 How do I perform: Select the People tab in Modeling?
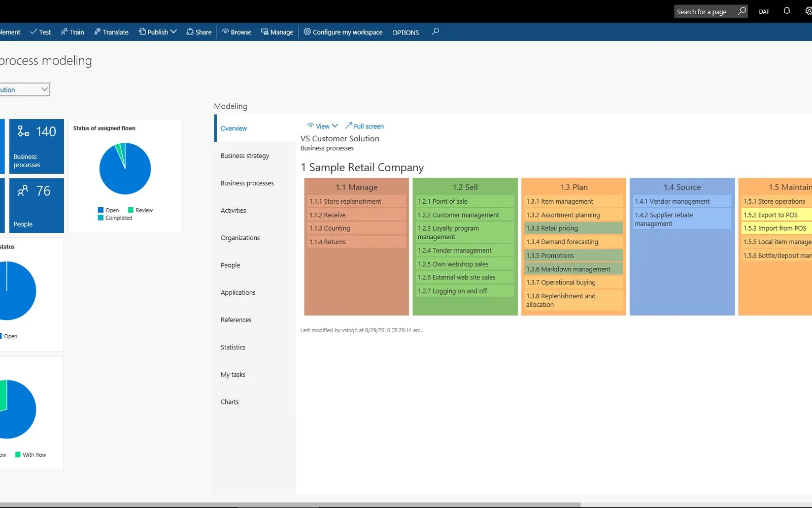coord(255,265)
